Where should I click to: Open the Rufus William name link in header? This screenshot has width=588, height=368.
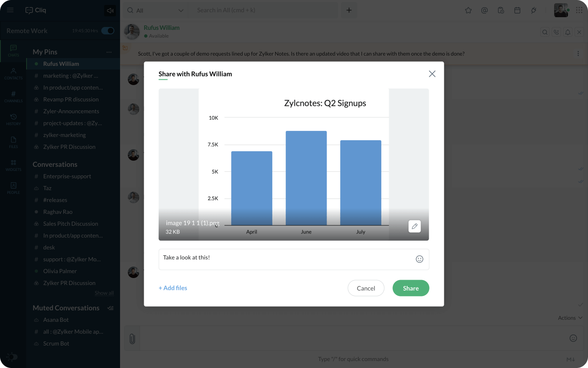[162, 28]
